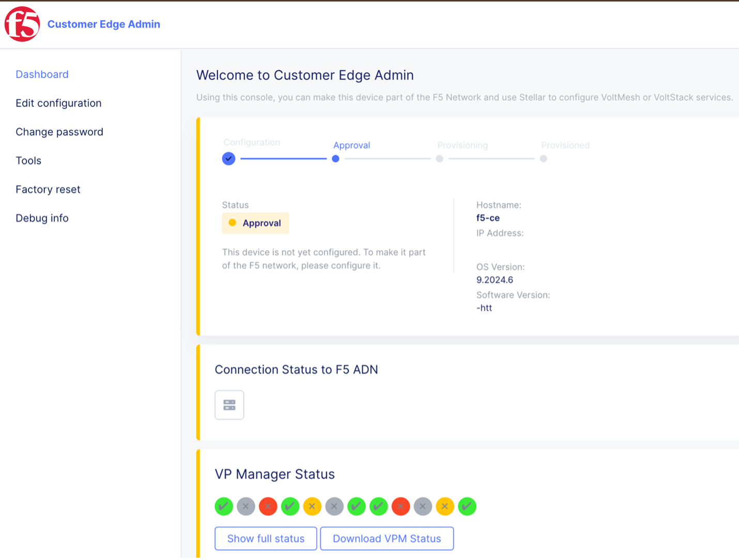
Task: Click the last green check VPM indicator
Action: pos(467,506)
